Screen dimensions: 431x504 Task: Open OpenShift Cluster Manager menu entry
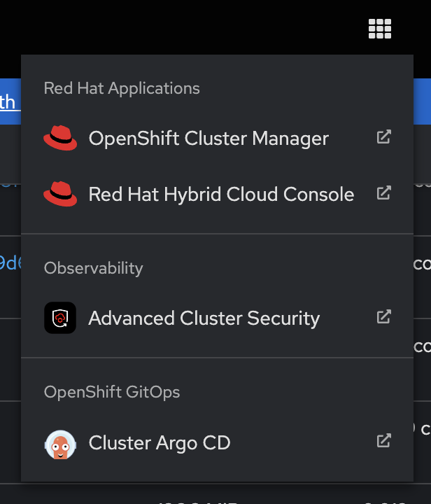pos(217,138)
